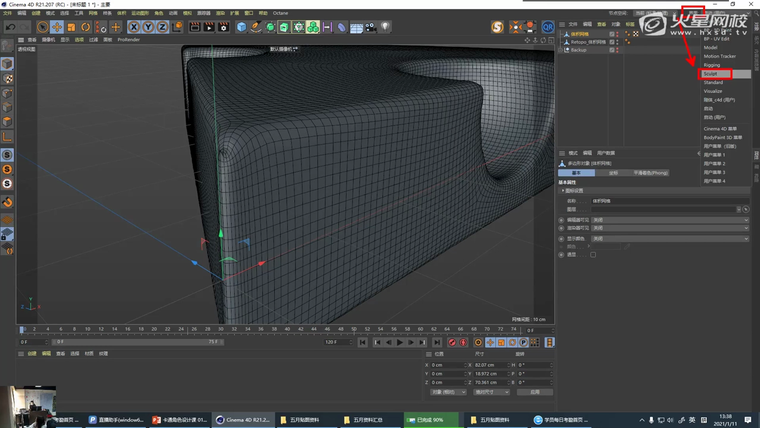The image size is (760, 428).
Task: Select Sculpt in the layout list
Action: (711, 74)
